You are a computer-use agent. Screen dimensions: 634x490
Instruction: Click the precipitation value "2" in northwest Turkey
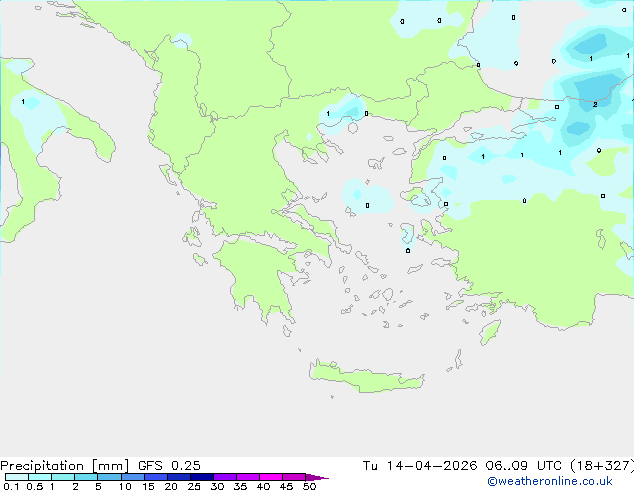[x=595, y=104]
